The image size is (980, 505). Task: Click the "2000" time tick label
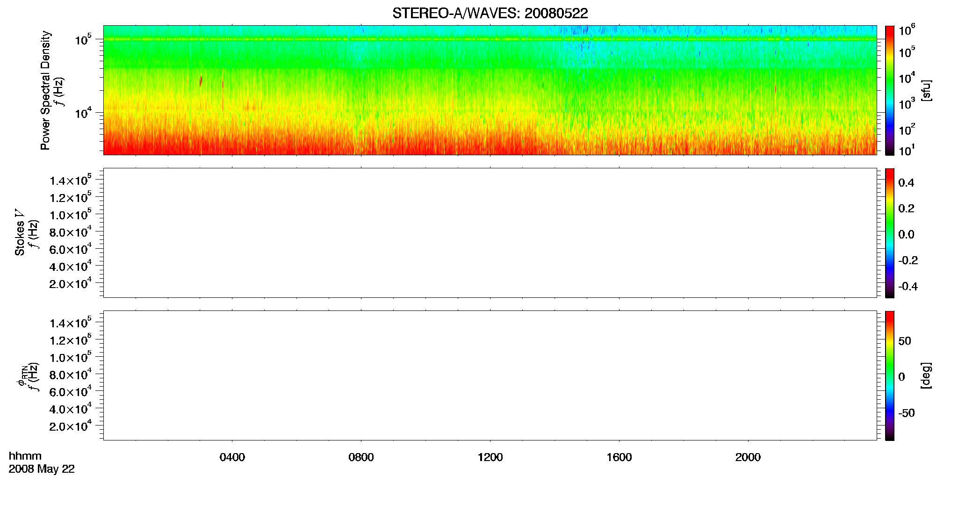coord(748,457)
